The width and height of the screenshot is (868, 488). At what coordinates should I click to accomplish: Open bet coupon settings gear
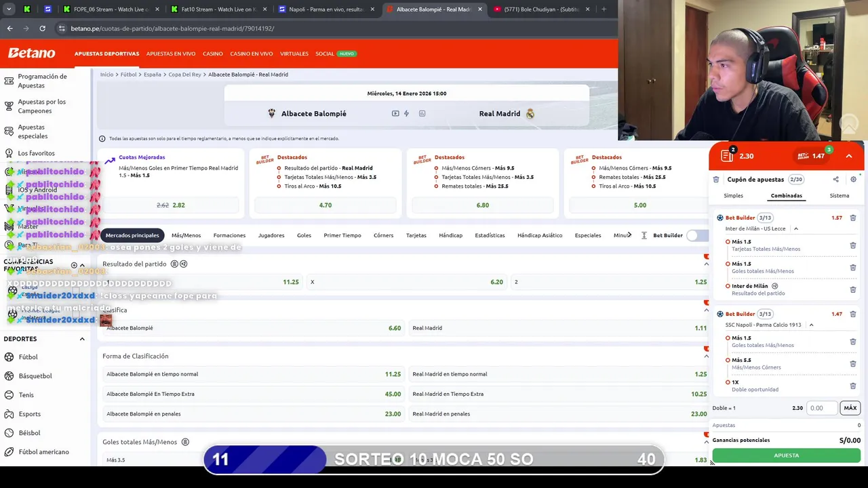pyautogui.click(x=853, y=180)
